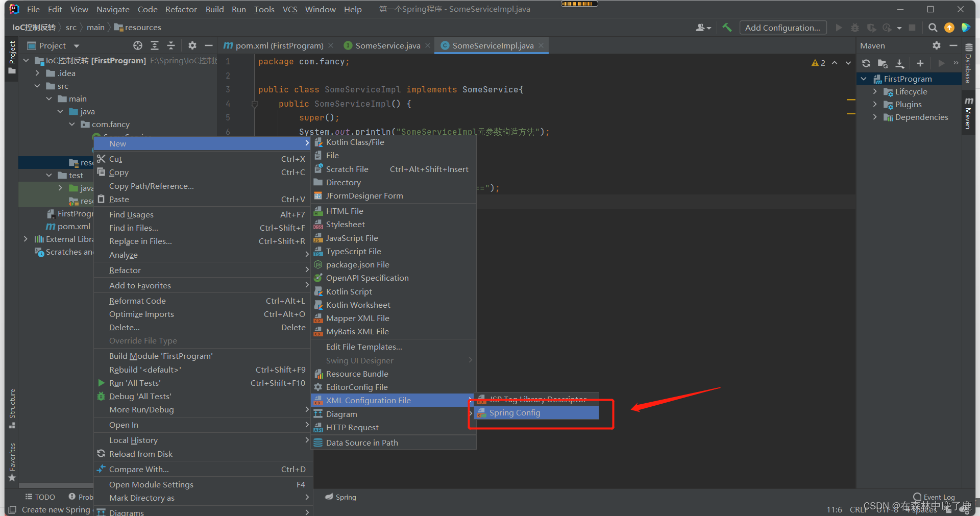The height and width of the screenshot is (516, 980).
Task: Click the Run arrow in the top toolbar
Action: click(839, 28)
